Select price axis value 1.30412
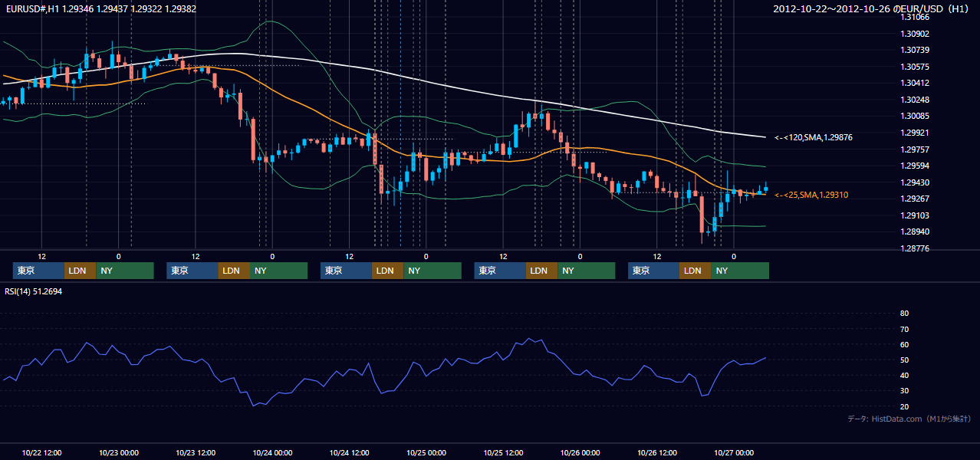Viewport: 980px width, 460px height. [x=914, y=83]
